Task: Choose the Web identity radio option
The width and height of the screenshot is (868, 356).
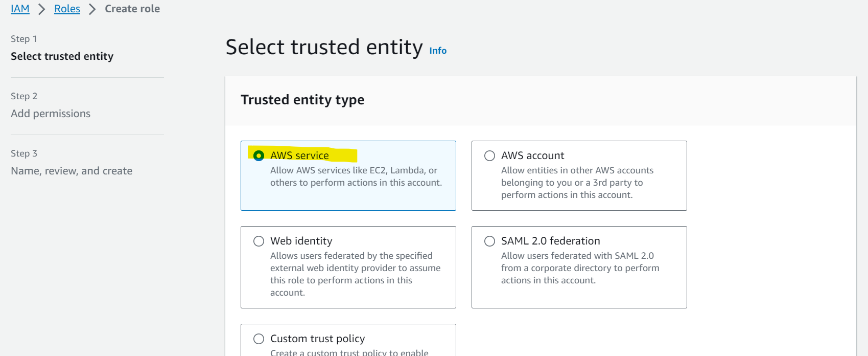Action: tap(259, 241)
